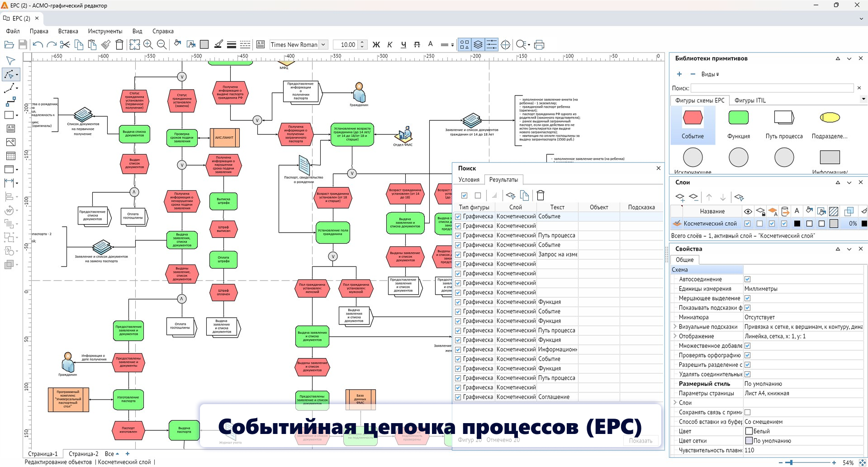Open the Вставка menu
This screenshot has height=467, width=868.
click(68, 31)
